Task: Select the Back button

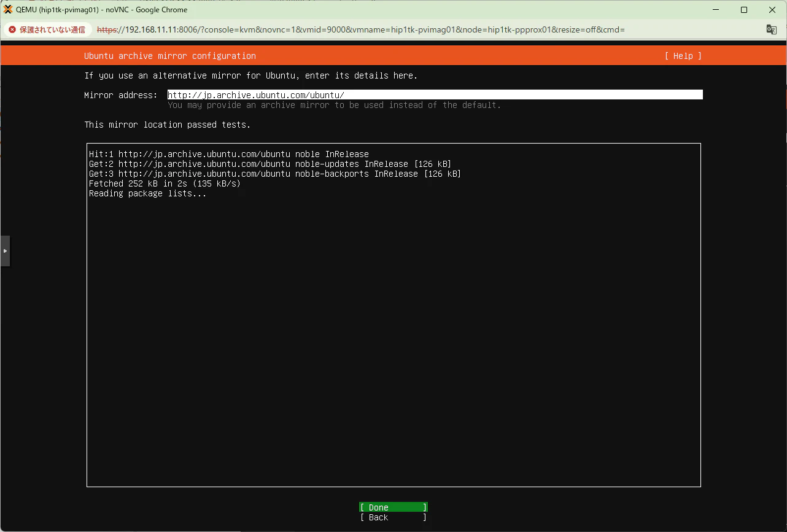Action: (393, 517)
